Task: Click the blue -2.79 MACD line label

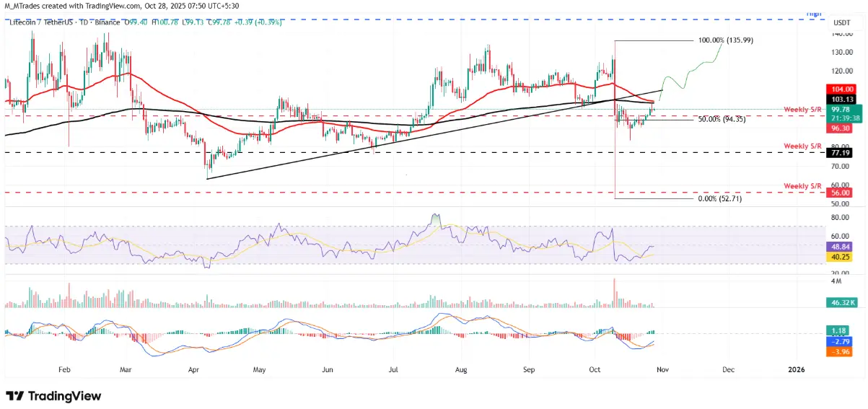Action: point(838,339)
